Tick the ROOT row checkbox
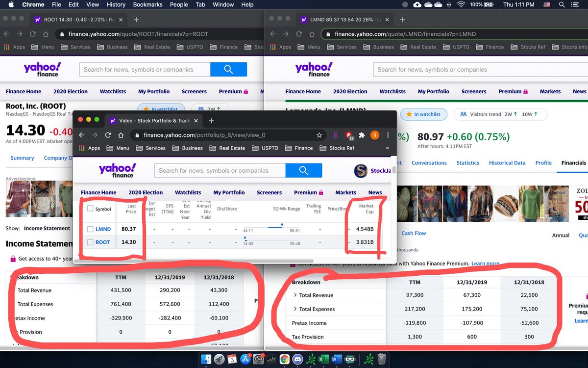Image resolution: width=588 pixels, height=368 pixels. pyautogui.click(x=90, y=242)
